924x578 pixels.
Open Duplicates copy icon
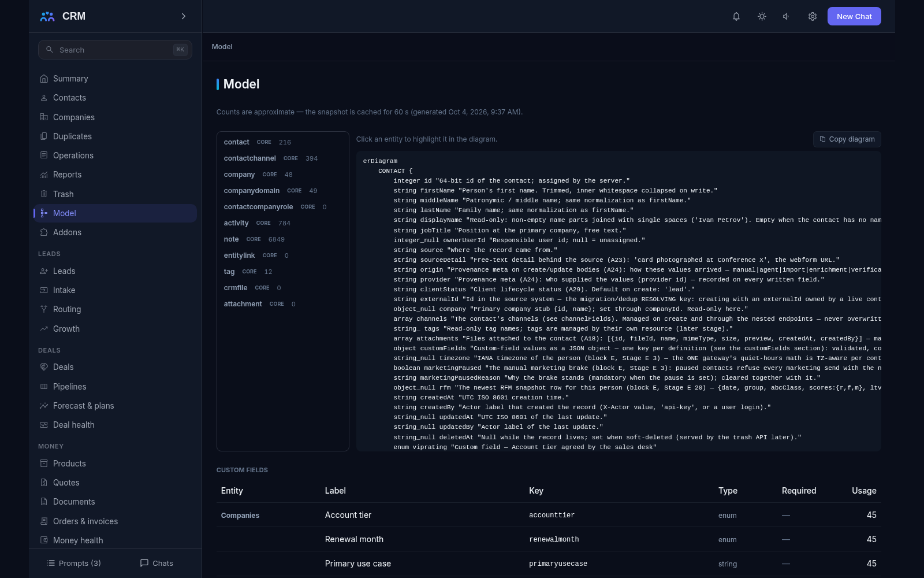(44, 136)
